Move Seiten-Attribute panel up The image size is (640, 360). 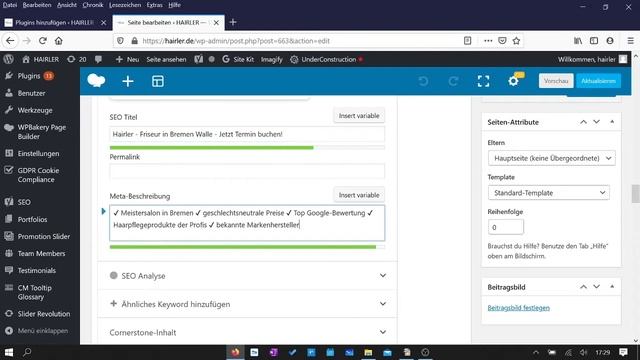[583, 122]
